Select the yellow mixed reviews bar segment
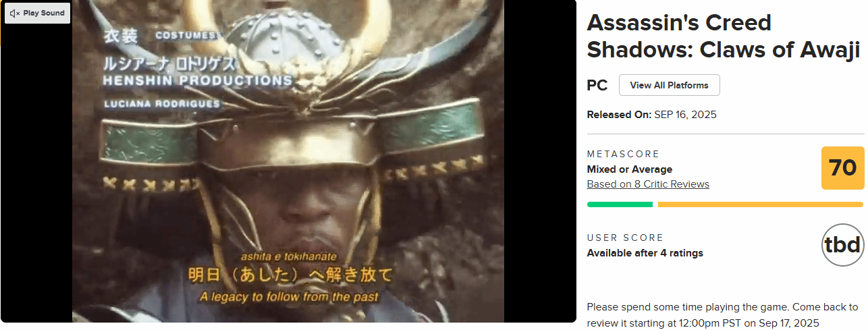The width and height of the screenshot is (868, 330). point(760,204)
